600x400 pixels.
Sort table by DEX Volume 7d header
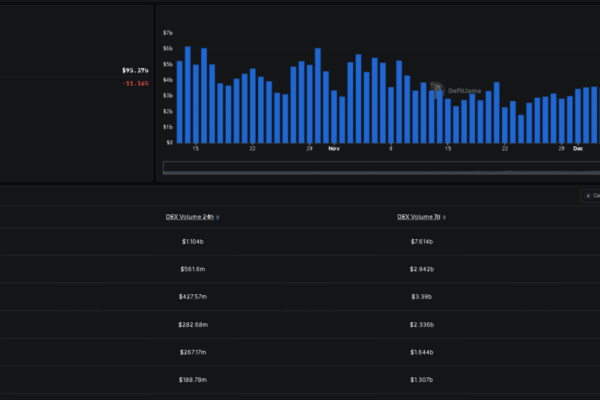419,217
